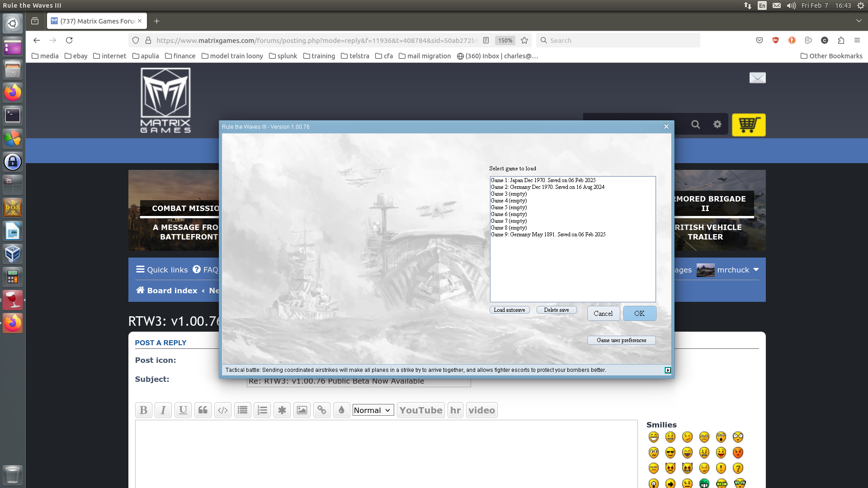Click Delete save button
This screenshot has height=488, width=868.
click(557, 310)
